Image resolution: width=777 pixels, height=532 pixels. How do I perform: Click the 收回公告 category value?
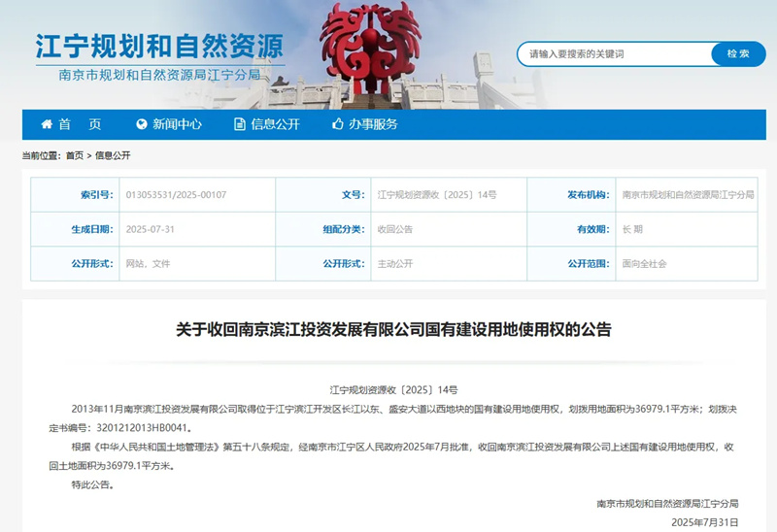[x=395, y=229]
